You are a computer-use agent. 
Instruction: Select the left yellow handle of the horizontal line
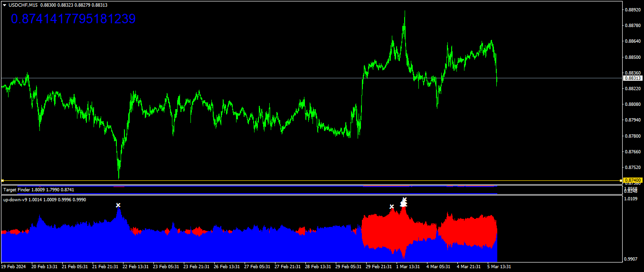tap(2, 180)
